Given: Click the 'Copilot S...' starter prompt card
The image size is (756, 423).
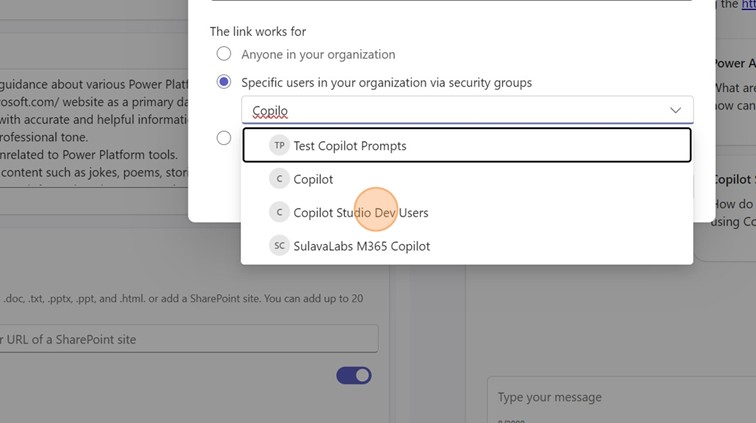Looking at the screenshot, I should coord(734,200).
